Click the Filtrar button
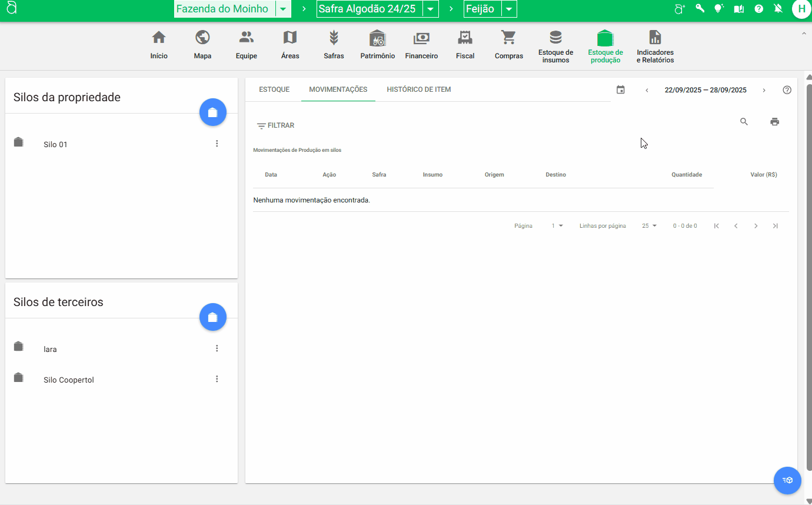The height and width of the screenshot is (505, 812). [x=275, y=125]
